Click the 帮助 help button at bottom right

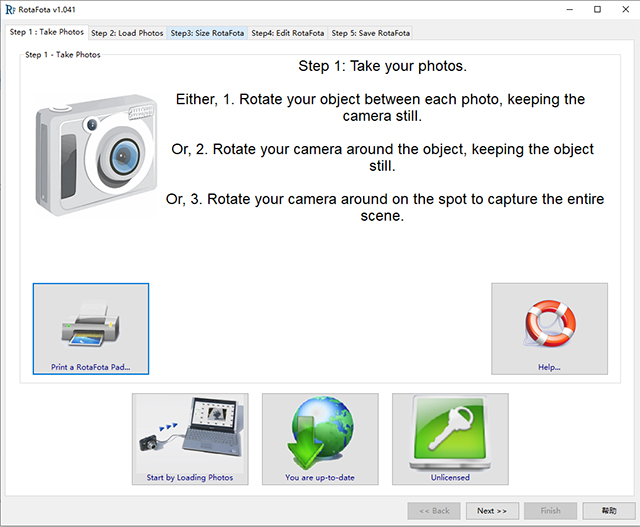coord(609,511)
